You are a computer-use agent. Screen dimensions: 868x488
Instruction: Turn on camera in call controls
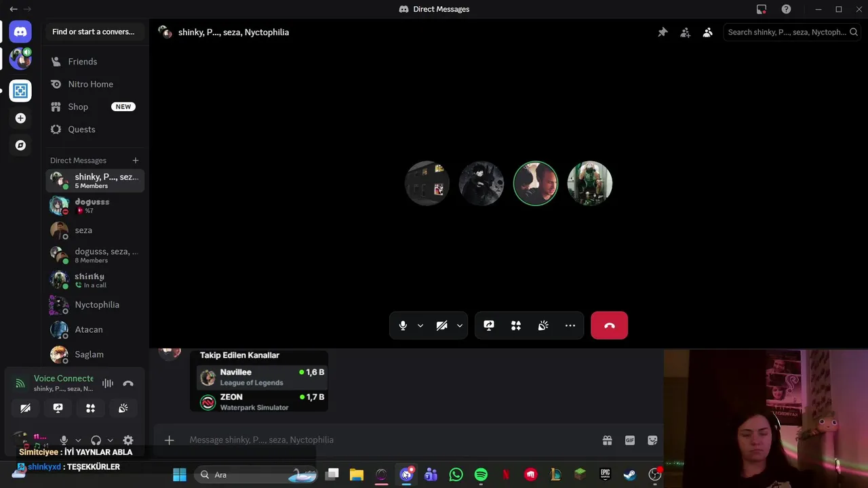point(441,325)
